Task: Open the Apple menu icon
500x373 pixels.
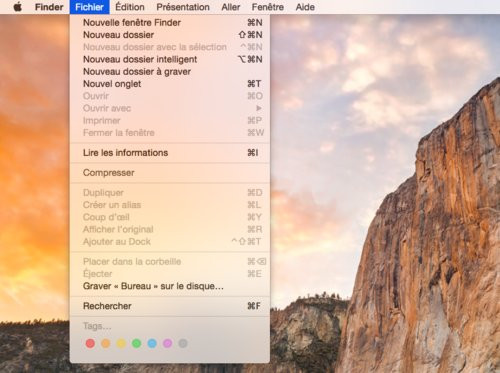Action: [18, 7]
